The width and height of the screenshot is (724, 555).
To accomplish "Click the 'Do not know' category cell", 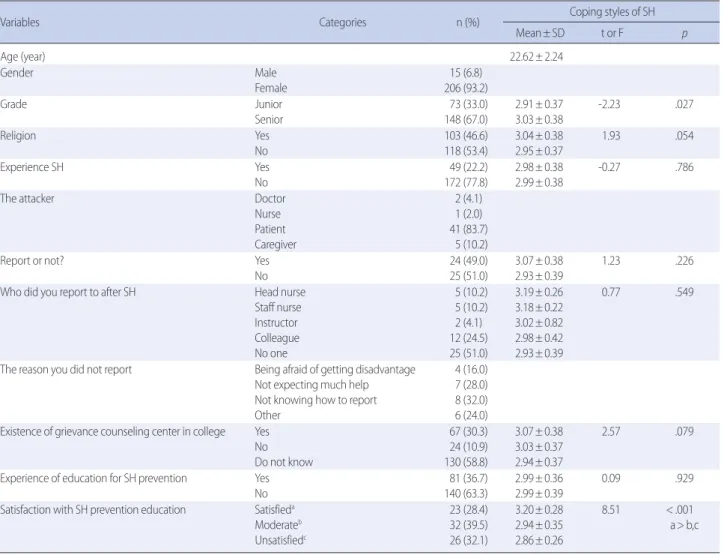I will tap(284, 462).
